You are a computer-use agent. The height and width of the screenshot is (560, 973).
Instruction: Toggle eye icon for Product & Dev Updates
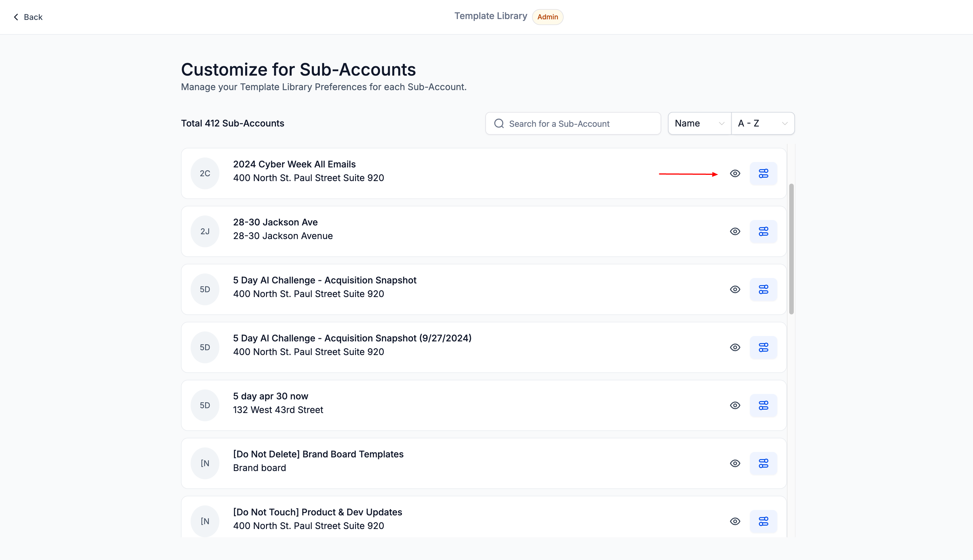pos(735,522)
